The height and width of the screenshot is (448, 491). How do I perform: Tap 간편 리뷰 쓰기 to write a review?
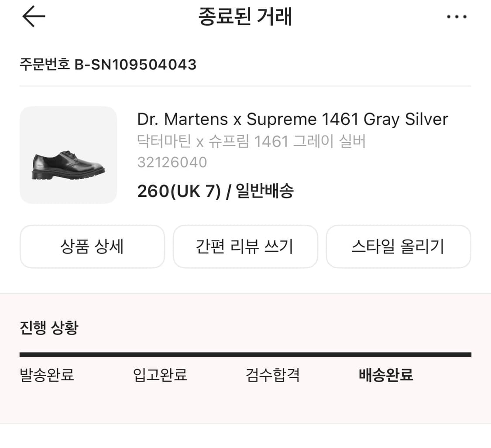[x=245, y=246]
